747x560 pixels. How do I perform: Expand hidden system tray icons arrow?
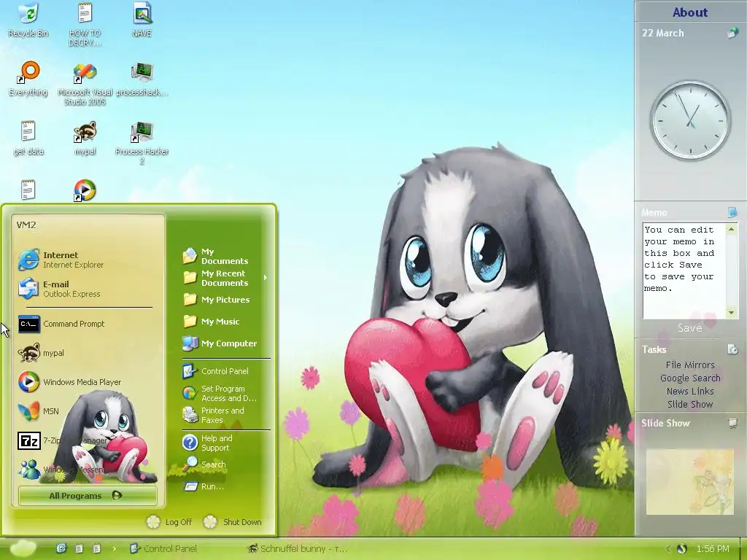(668, 549)
